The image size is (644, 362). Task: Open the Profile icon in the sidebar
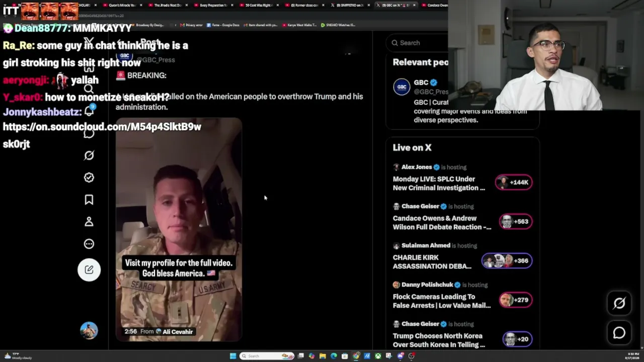point(89,222)
